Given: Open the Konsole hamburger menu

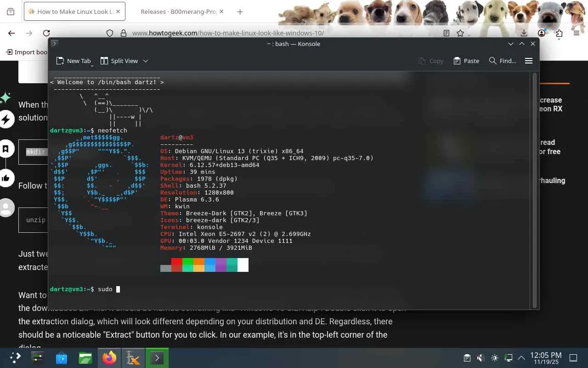Looking at the screenshot, I should (x=529, y=61).
